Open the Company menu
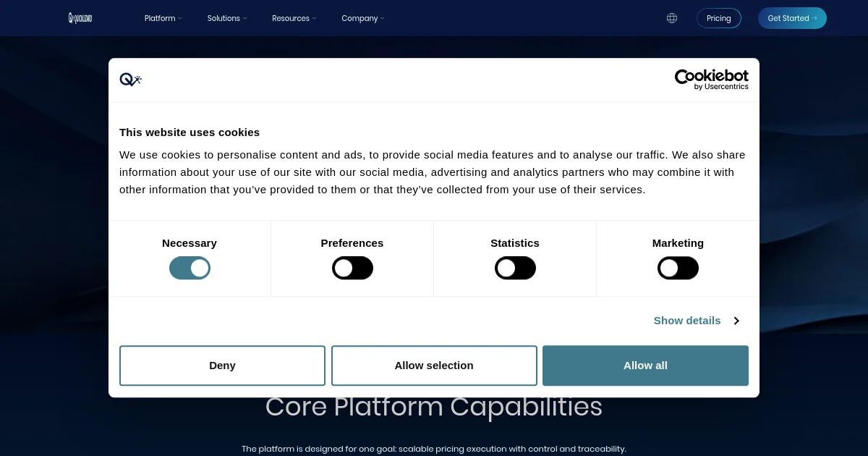Viewport: 868px width, 456px height. tap(363, 18)
